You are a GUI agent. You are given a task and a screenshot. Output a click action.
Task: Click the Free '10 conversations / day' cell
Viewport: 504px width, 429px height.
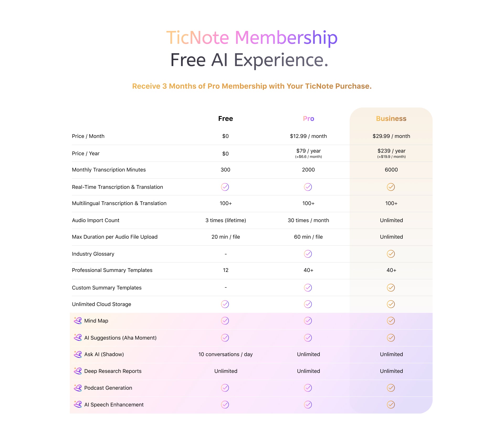pyautogui.click(x=225, y=354)
